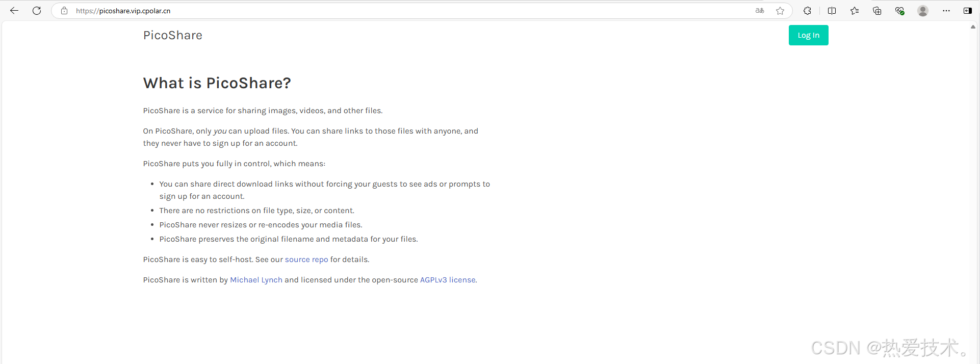Screen dimensions: 980x364
Task: Open browser Settings and more menu
Action: [x=946, y=11]
